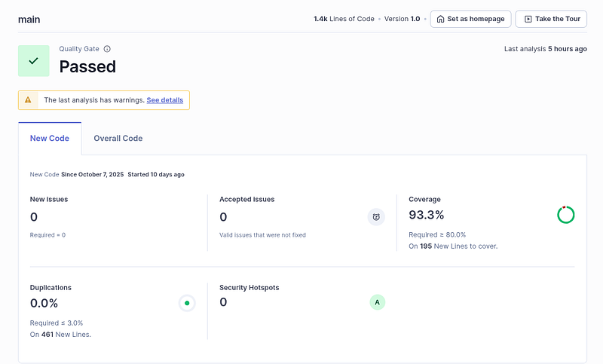Click Since October 7, 2025 text
The image size is (603, 364).
[x=92, y=175]
